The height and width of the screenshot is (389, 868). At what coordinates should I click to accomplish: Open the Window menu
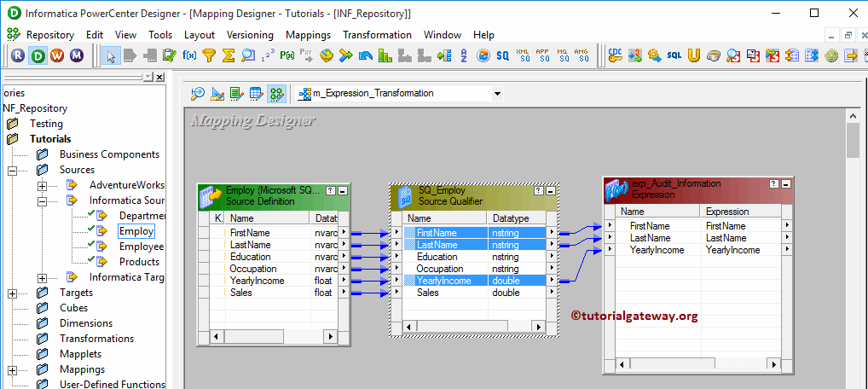[443, 35]
